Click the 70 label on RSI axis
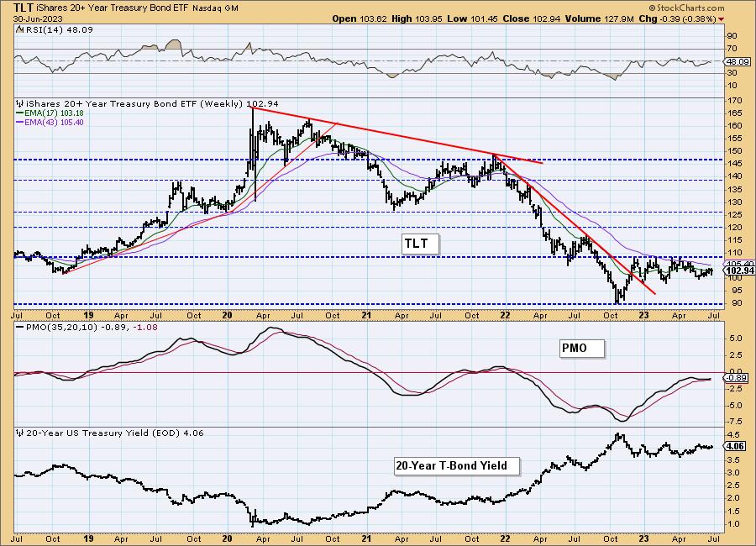Screen dimensions: 756x546 (732, 48)
